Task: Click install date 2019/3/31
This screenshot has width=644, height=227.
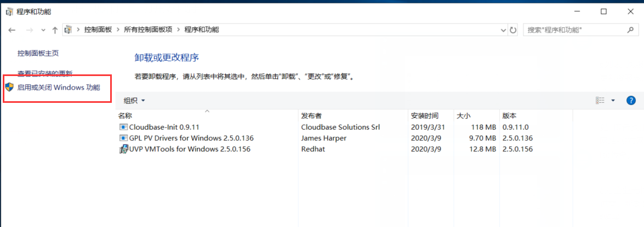Action: 428,127
